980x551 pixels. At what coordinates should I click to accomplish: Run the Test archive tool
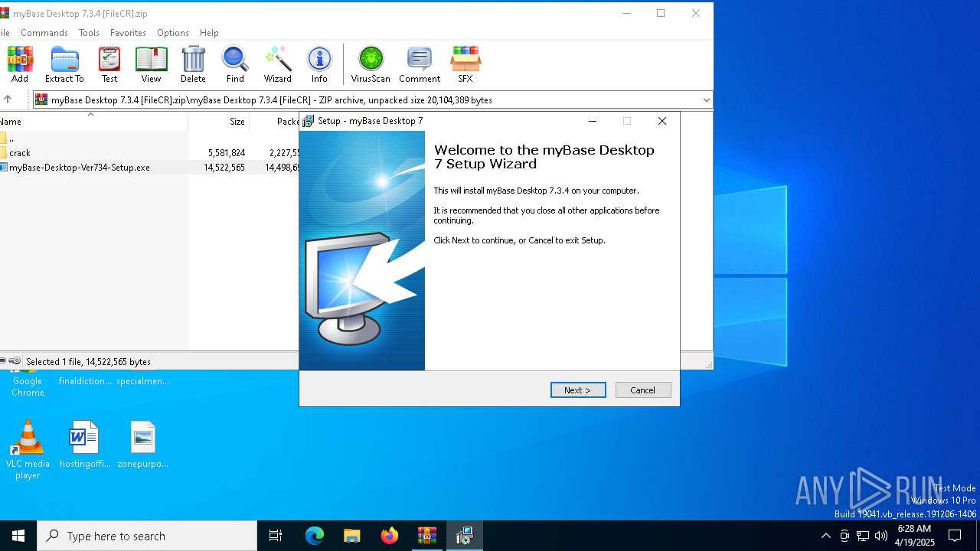click(109, 64)
